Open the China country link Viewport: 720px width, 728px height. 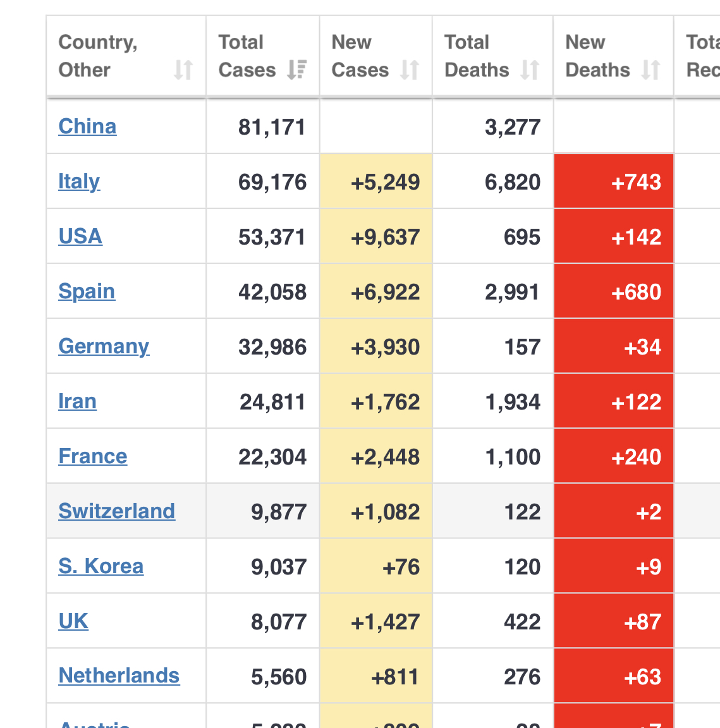tap(87, 126)
